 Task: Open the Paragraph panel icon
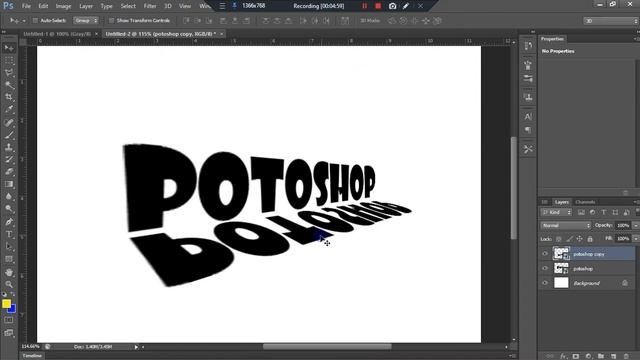click(528, 130)
